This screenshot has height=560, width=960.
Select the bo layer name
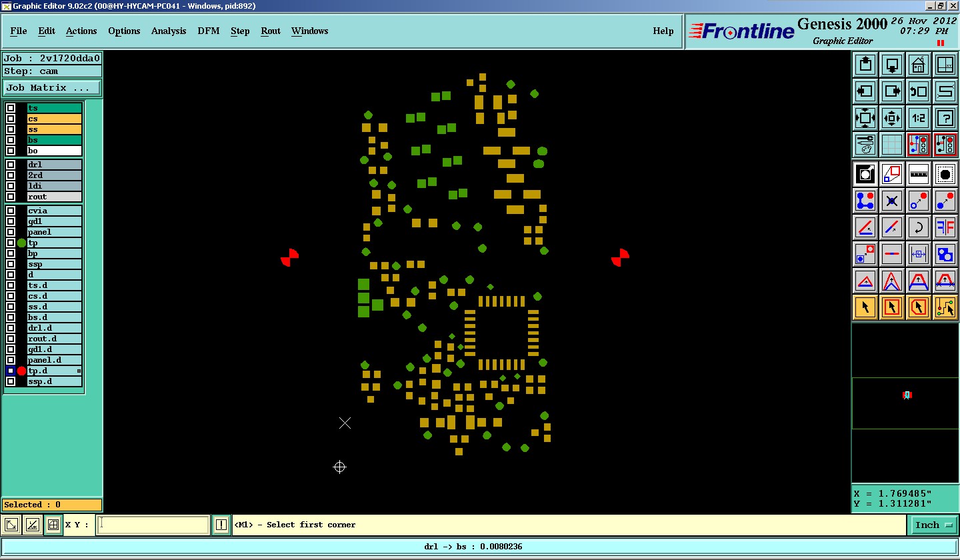(54, 151)
